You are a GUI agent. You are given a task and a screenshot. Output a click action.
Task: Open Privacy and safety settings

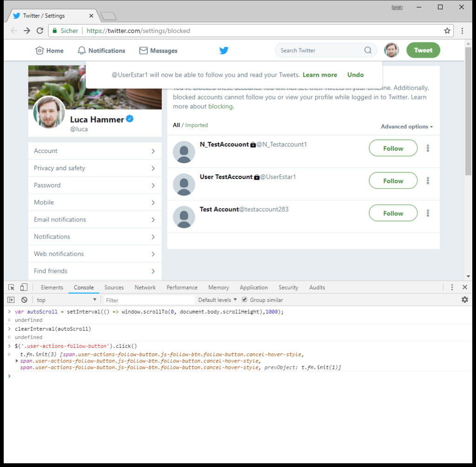pos(95,168)
